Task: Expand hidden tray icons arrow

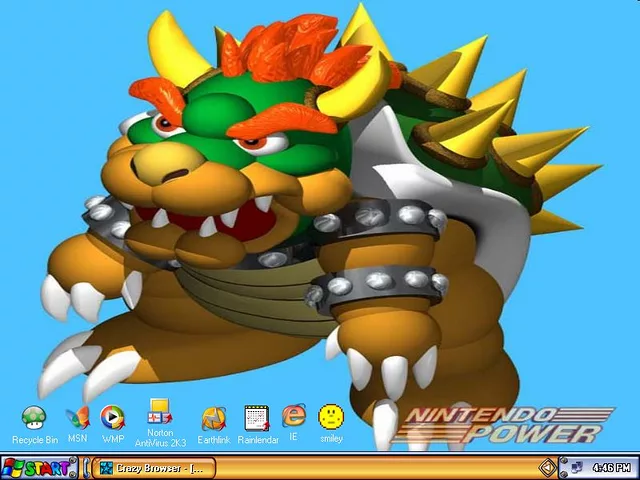Action: [x=547, y=467]
